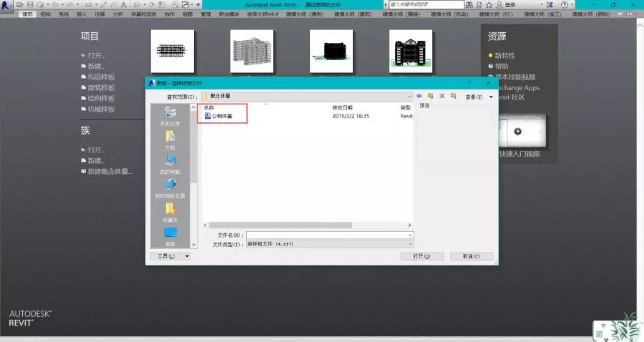Click the 我的网络位置 shortcut in places sidebar

[170, 188]
